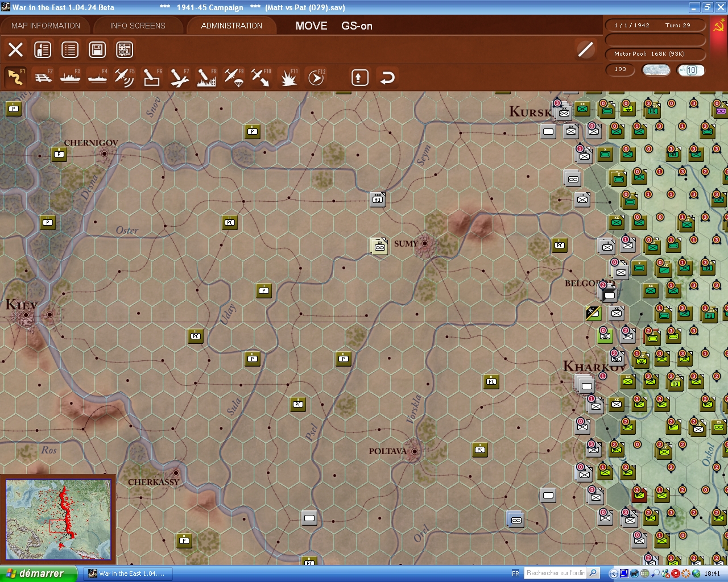Click the up-arrow build-up icon
Image resolution: width=728 pixels, height=582 pixels.
pyautogui.click(x=359, y=77)
